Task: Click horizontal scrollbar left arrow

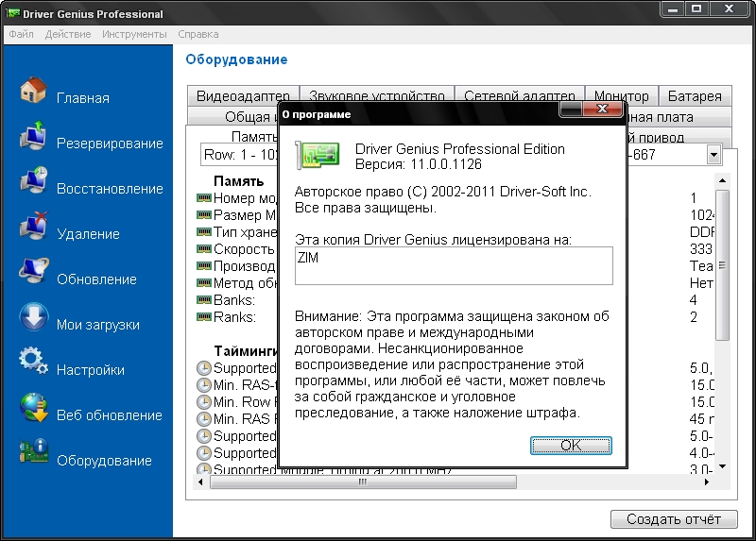Action: (x=200, y=482)
